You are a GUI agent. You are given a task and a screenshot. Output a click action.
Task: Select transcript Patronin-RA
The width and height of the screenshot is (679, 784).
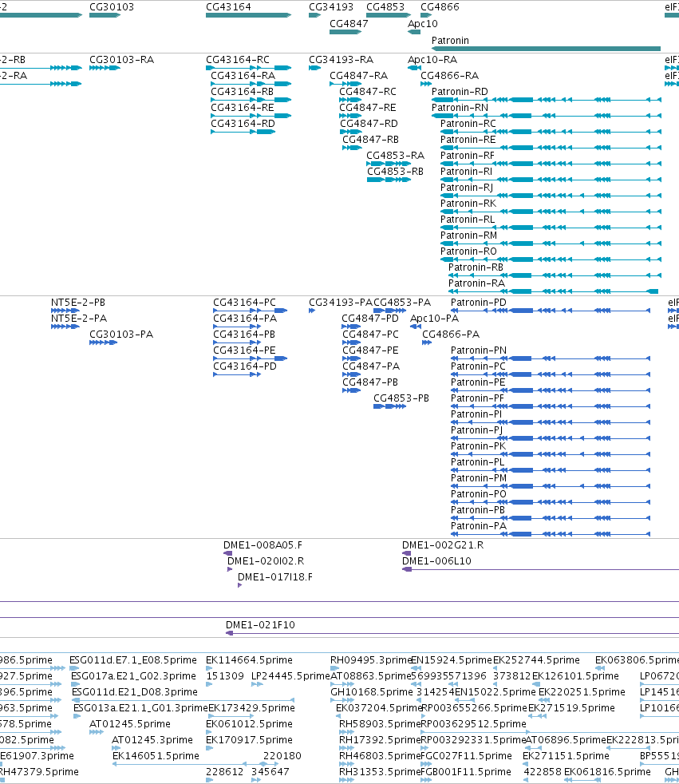476,284
